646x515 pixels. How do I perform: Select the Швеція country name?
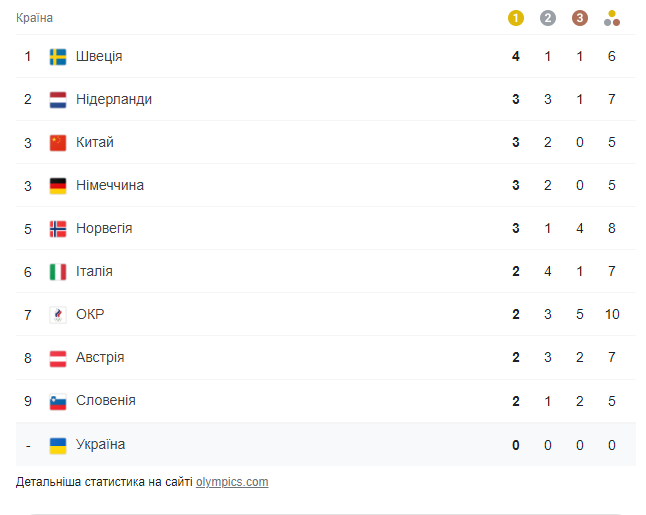pos(99,57)
